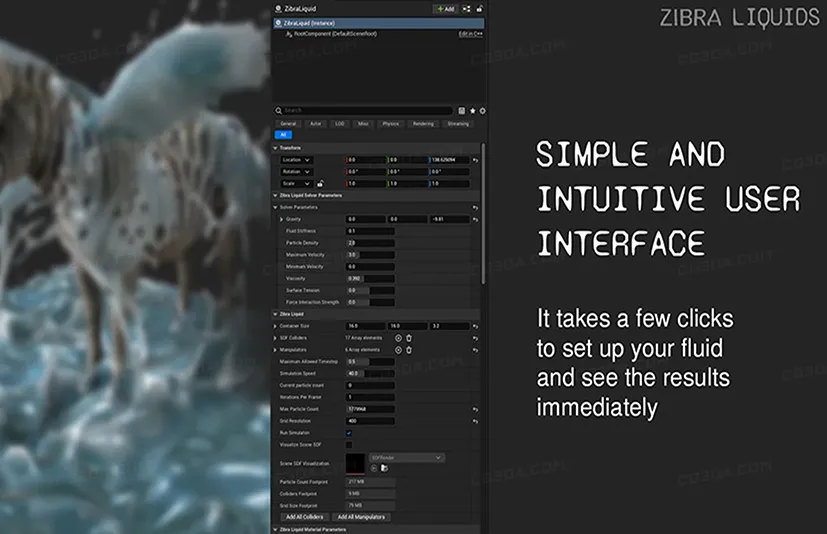Image resolution: width=827 pixels, height=534 pixels.
Task: Empty the SDF Colliders array trash icon
Action: point(409,338)
